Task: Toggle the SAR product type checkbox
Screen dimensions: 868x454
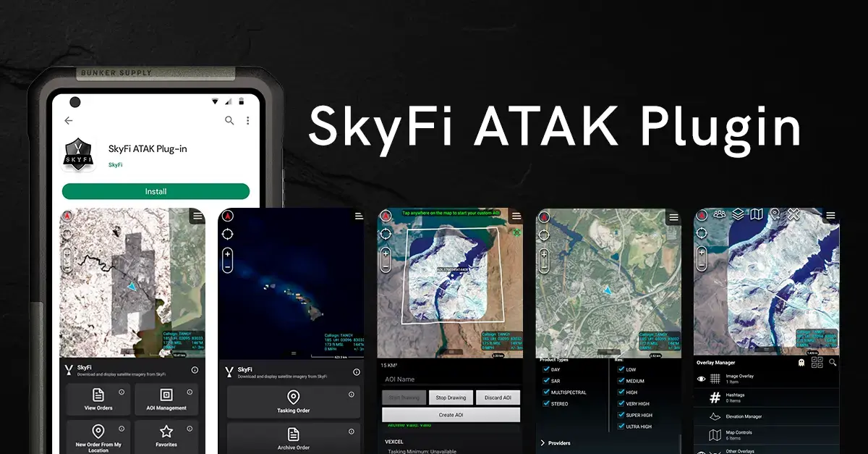Action: [x=546, y=381]
